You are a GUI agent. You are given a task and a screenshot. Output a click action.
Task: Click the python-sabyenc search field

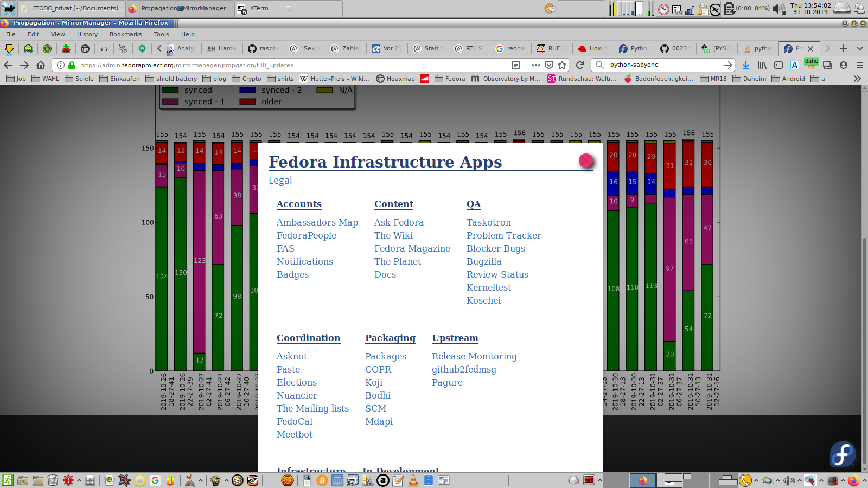tap(662, 65)
